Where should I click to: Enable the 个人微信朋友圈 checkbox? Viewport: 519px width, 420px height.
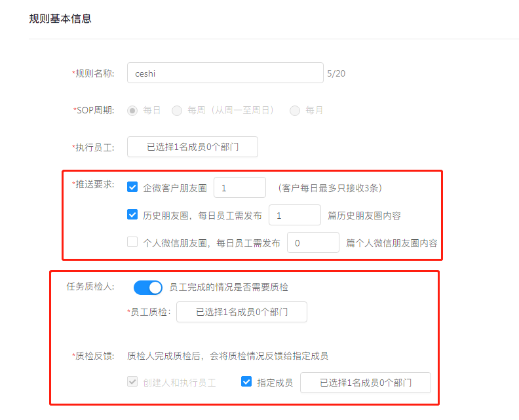(x=132, y=242)
